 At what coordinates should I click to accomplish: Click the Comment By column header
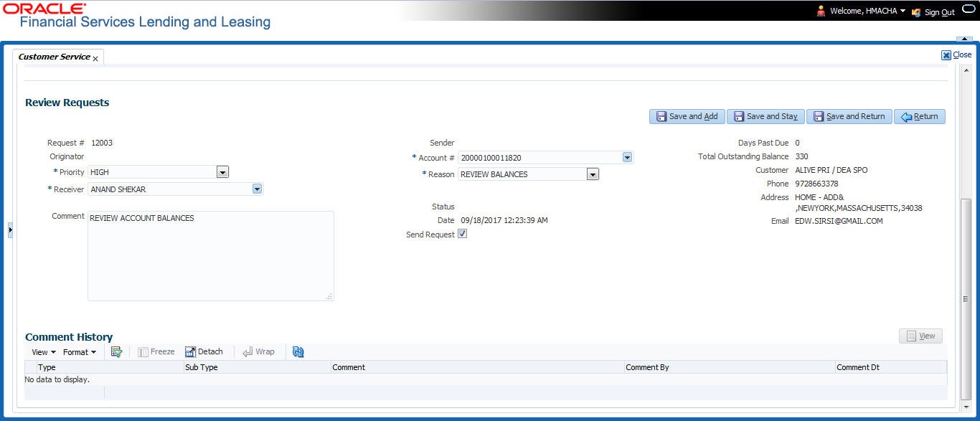pyautogui.click(x=730, y=367)
